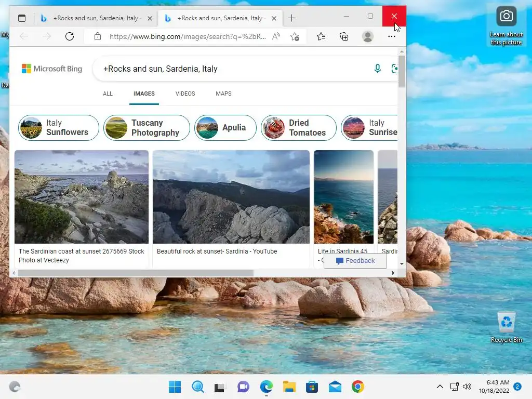Search using an image icon

tap(394, 69)
